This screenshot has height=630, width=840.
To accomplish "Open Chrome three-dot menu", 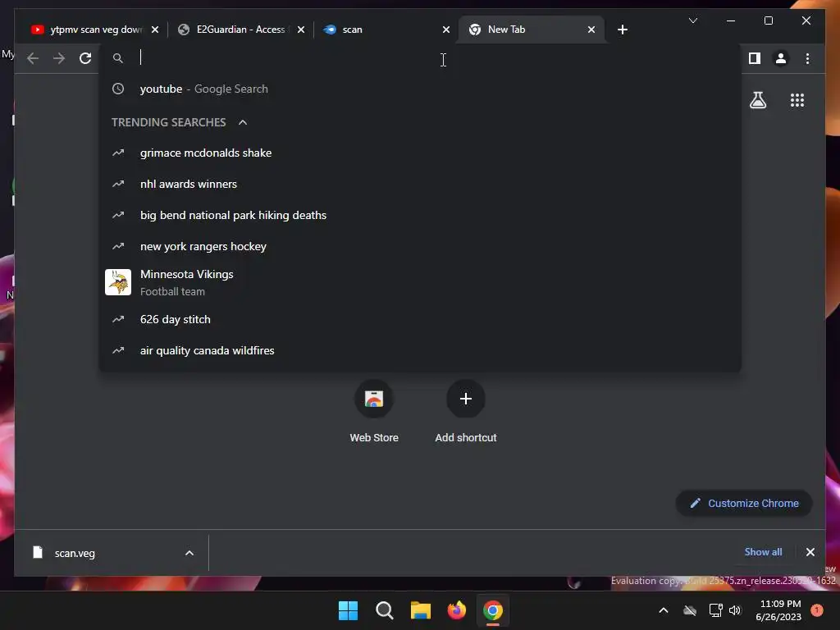I will coord(807,58).
